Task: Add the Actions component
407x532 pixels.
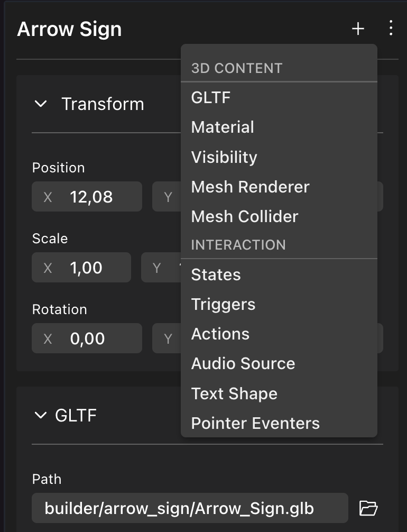Action: point(220,334)
